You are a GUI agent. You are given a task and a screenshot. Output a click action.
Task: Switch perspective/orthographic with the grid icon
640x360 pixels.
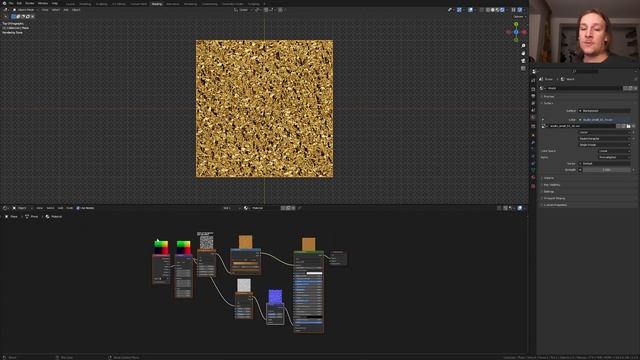[523, 68]
